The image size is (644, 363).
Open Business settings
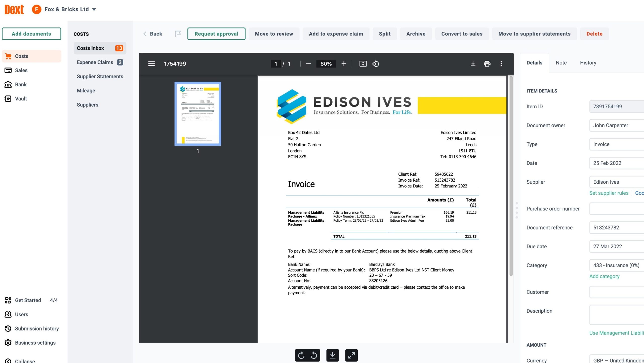(x=31, y=343)
